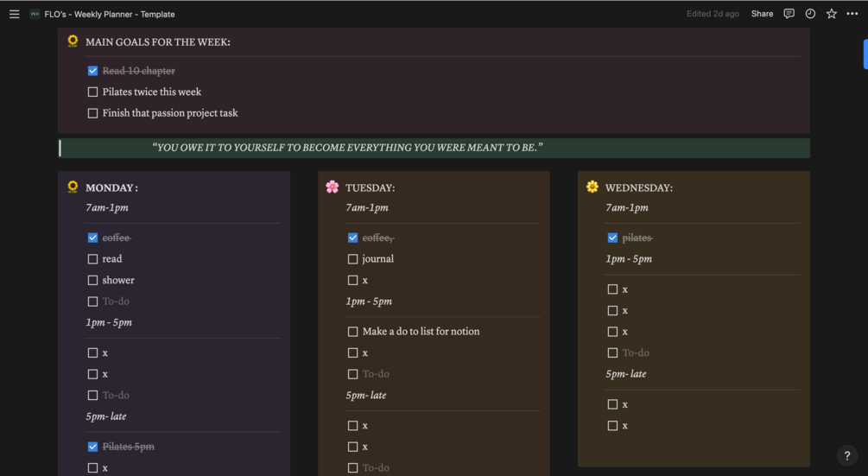The width and height of the screenshot is (868, 476).
Task: Click the blue scrollbar handle at right edge
Action: point(865,54)
